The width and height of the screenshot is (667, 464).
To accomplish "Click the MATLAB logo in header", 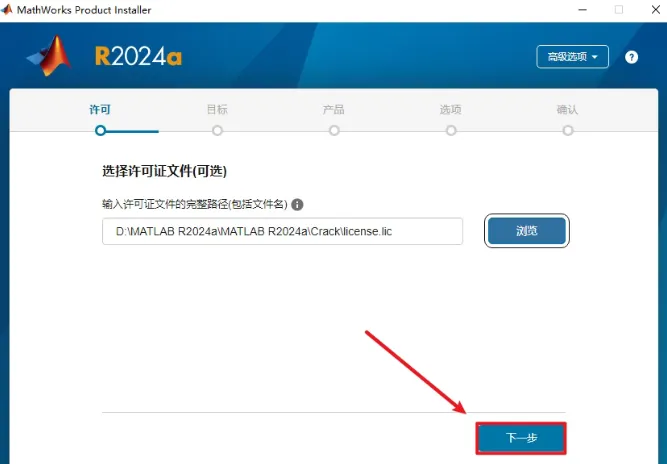I will 50,56.
